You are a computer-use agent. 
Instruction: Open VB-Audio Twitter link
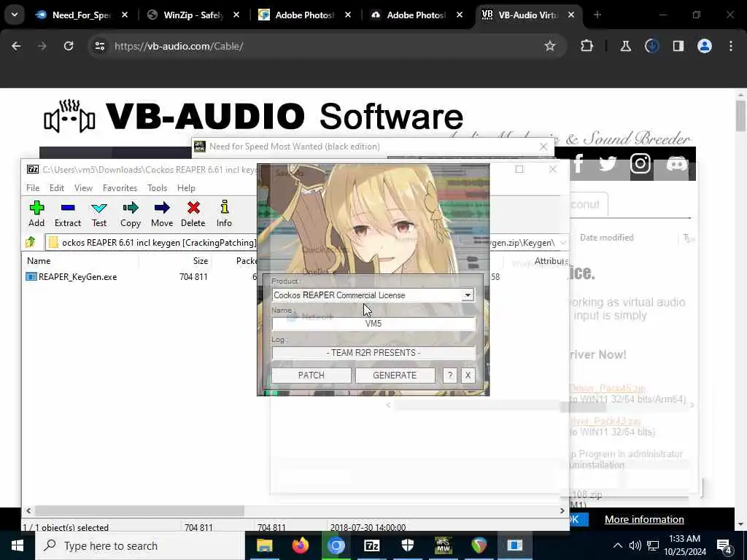tap(608, 164)
